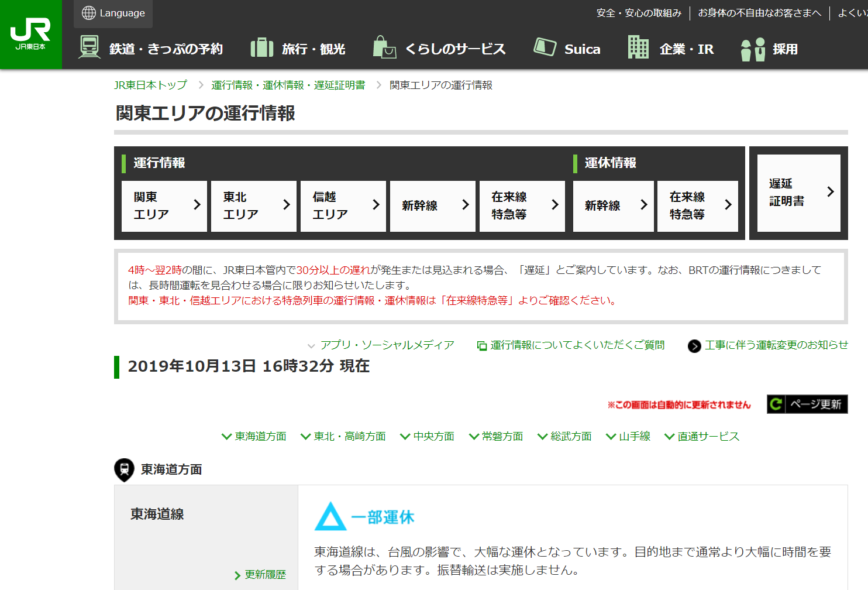This screenshot has height=590, width=868.
Task: Go to JR東日本トップ breadcrumb
Action: 150,85
